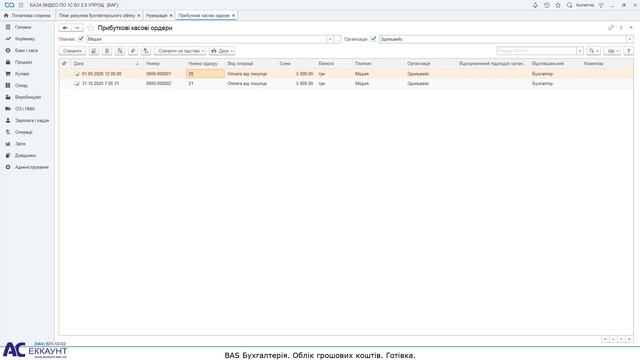This screenshot has width=640, height=360.
Task: Open the form's vertical dots menu
Action: pyautogui.click(x=621, y=28)
